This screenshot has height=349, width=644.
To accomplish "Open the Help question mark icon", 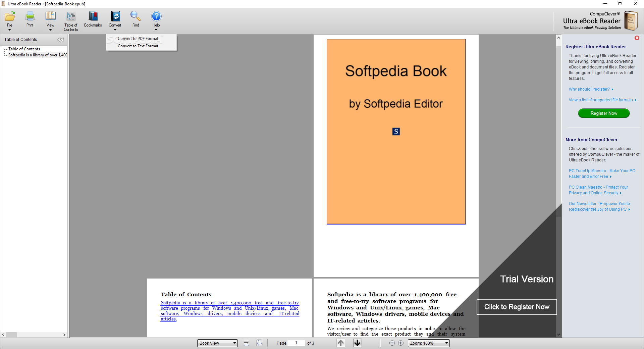I will point(156,16).
